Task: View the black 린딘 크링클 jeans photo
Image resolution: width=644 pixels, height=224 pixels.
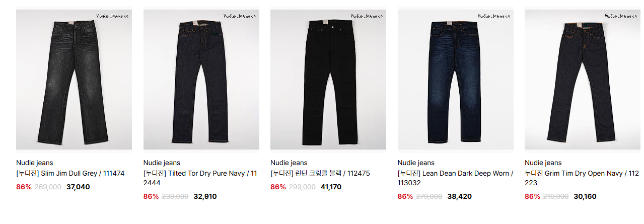Action: 328,80
